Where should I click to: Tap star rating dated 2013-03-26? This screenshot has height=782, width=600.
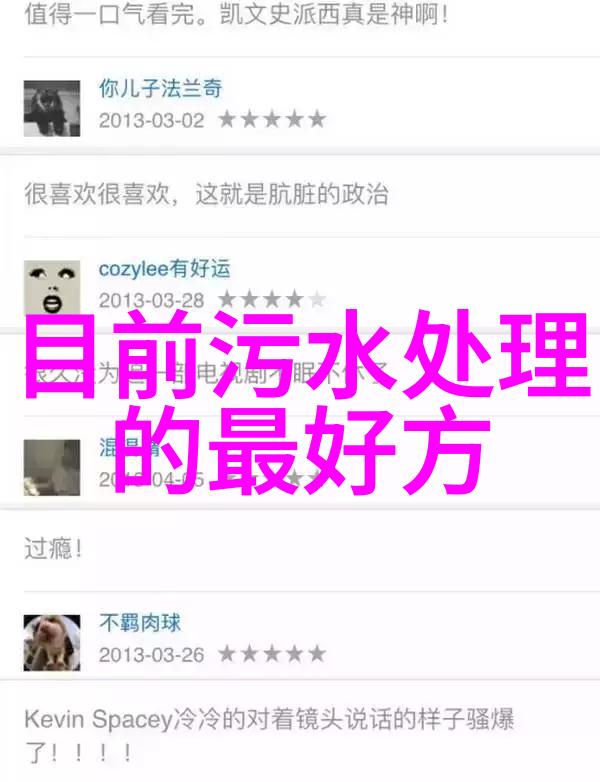click(x=272, y=654)
